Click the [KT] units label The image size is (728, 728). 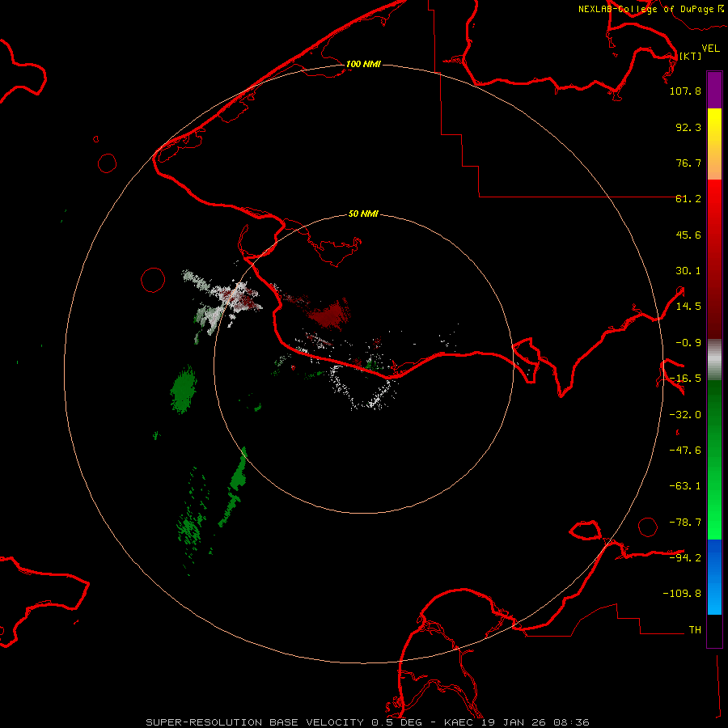tap(690, 56)
